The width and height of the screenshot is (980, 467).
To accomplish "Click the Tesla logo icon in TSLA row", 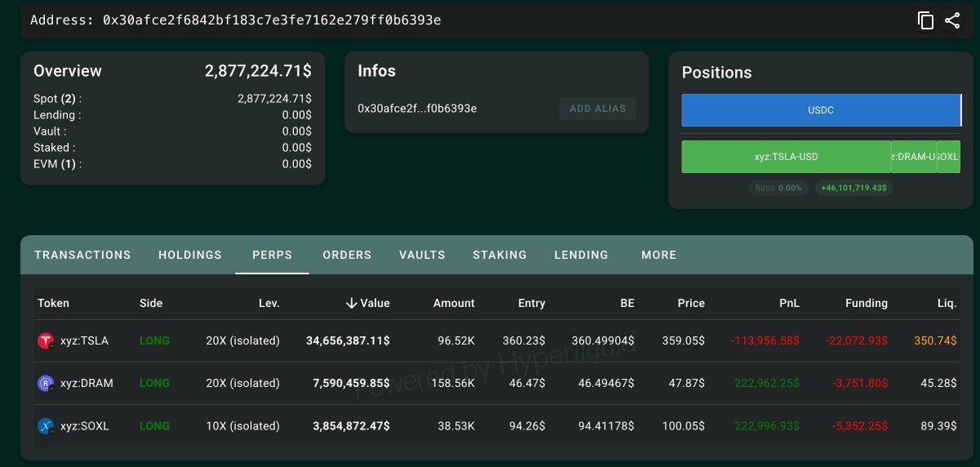I will click(x=46, y=340).
